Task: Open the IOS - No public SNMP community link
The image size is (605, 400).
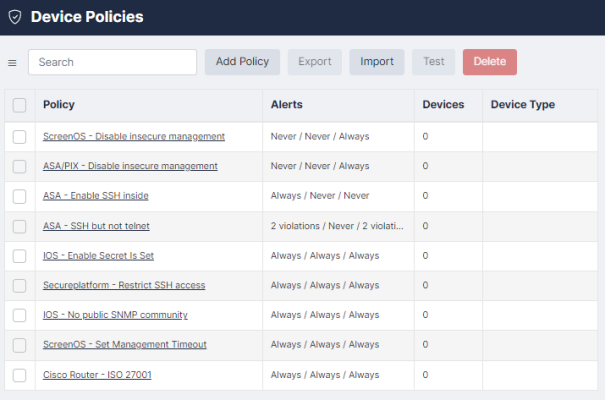Action: click(115, 315)
